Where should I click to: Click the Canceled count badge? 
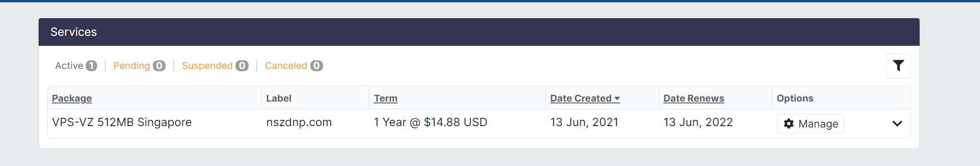[x=317, y=66]
